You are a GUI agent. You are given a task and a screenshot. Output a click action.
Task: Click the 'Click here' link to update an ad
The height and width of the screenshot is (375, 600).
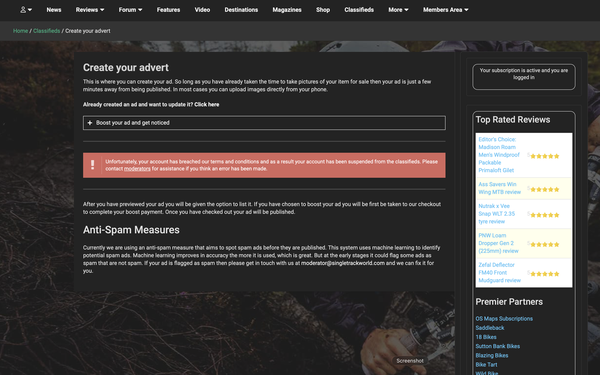(x=207, y=104)
